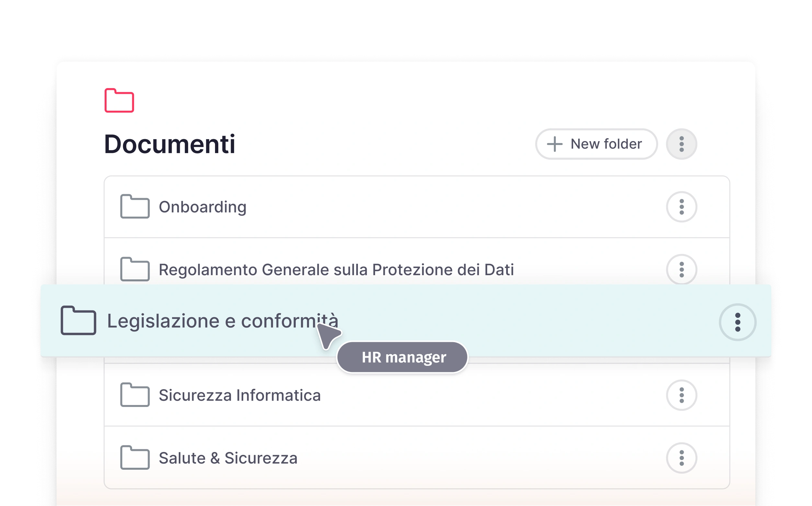Create a folder with New folder button
812x506 pixels.
pos(596,144)
